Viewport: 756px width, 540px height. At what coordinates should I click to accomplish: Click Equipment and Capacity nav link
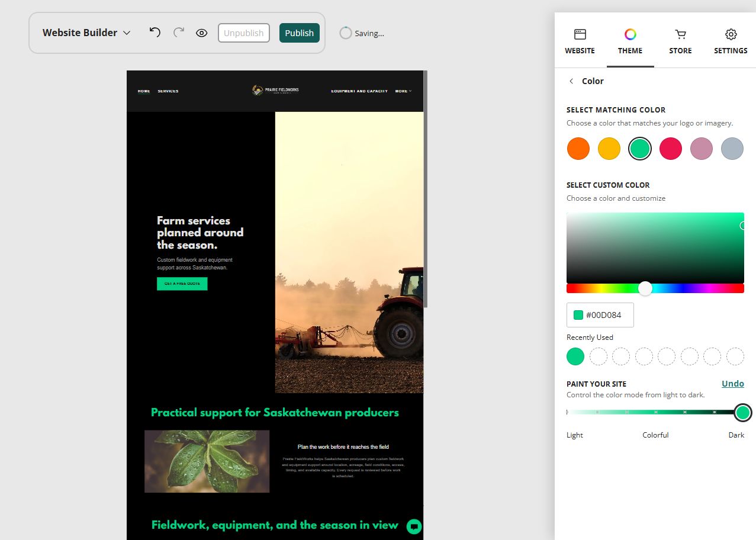click(x=359, y=91)
